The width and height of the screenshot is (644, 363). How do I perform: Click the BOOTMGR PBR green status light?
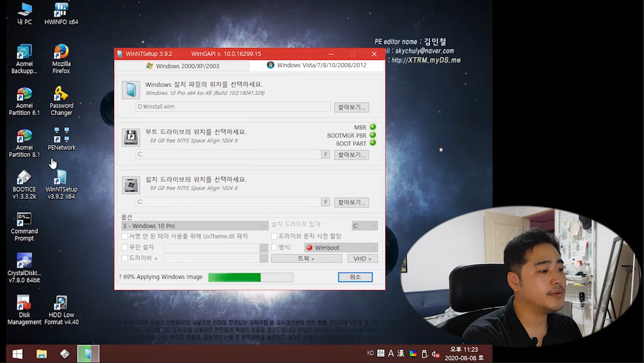point(373,135)
